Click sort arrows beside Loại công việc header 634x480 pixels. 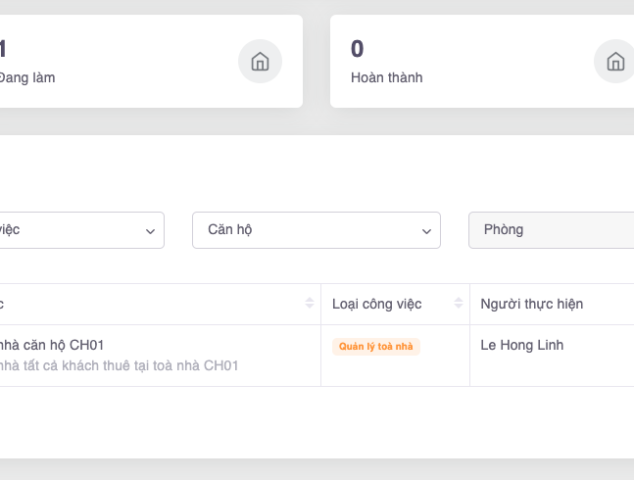[x=459, y=304]
